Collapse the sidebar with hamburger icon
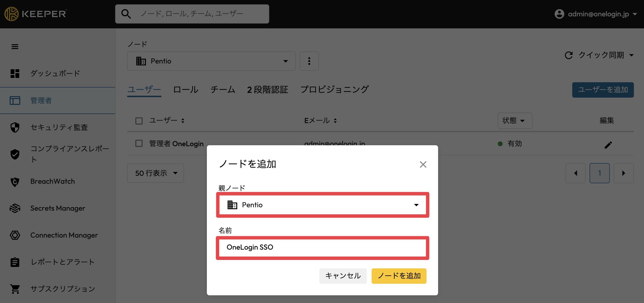 tap(15, 47)
